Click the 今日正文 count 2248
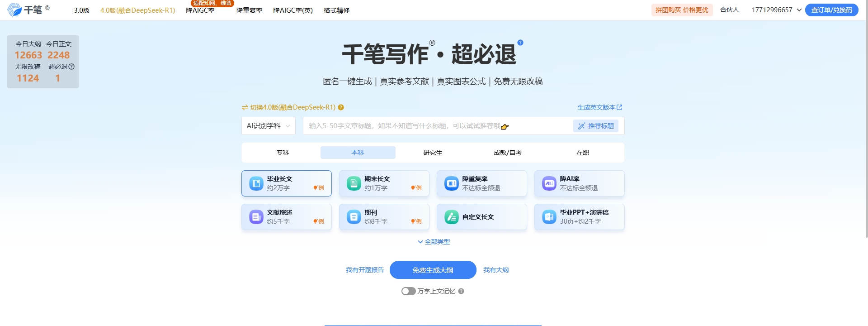 59,55
